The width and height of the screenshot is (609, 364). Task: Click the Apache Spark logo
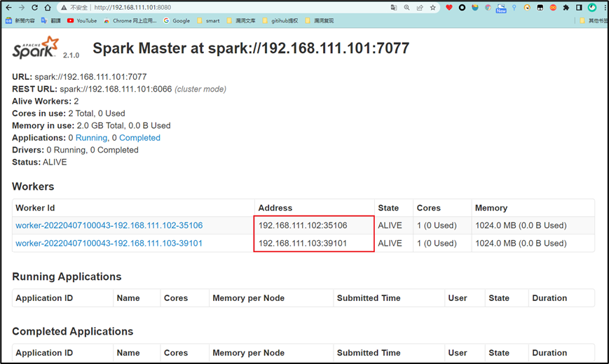35,48
